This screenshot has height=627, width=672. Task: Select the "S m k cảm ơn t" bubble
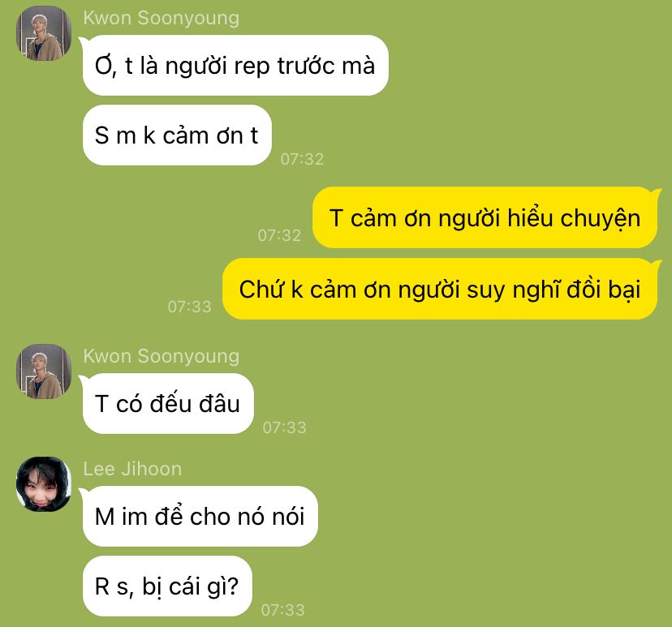pyautogui.click(x=177, y=135)
